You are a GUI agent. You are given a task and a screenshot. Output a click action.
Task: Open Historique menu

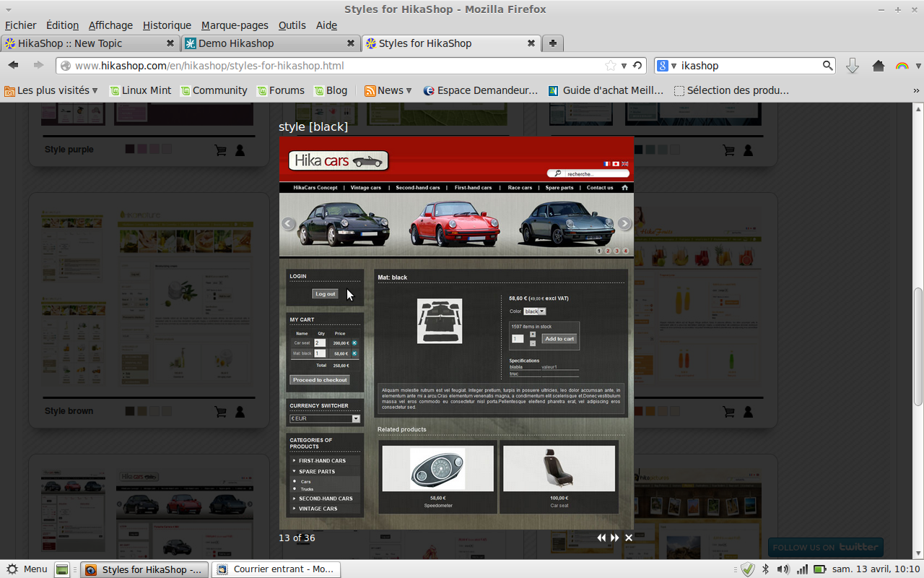click(x=167, y=25)
